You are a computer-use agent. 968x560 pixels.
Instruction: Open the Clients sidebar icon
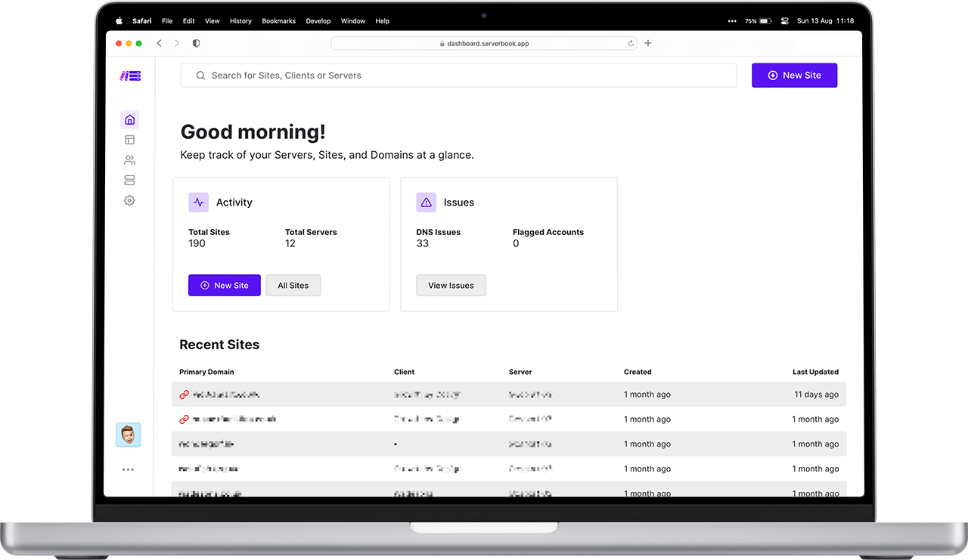point(129,160)
